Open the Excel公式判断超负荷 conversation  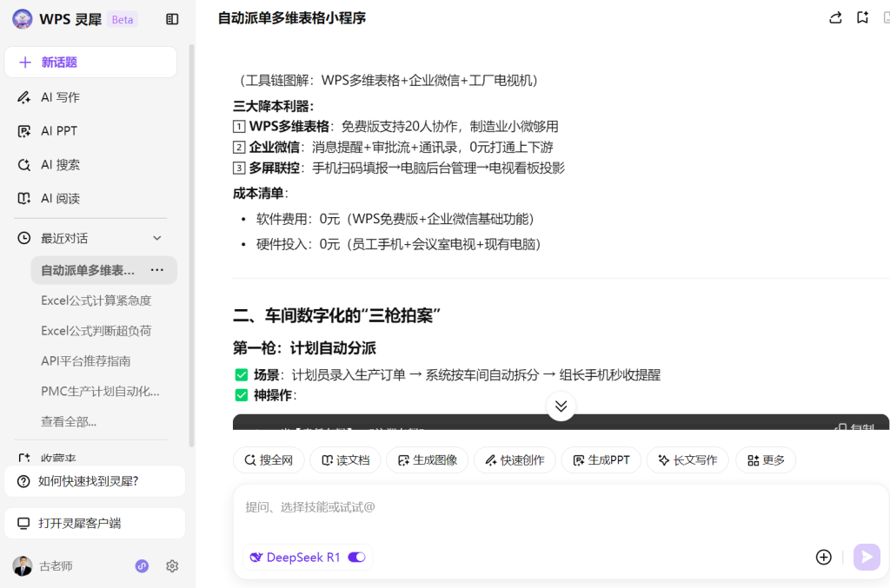(x=96, y=331)
